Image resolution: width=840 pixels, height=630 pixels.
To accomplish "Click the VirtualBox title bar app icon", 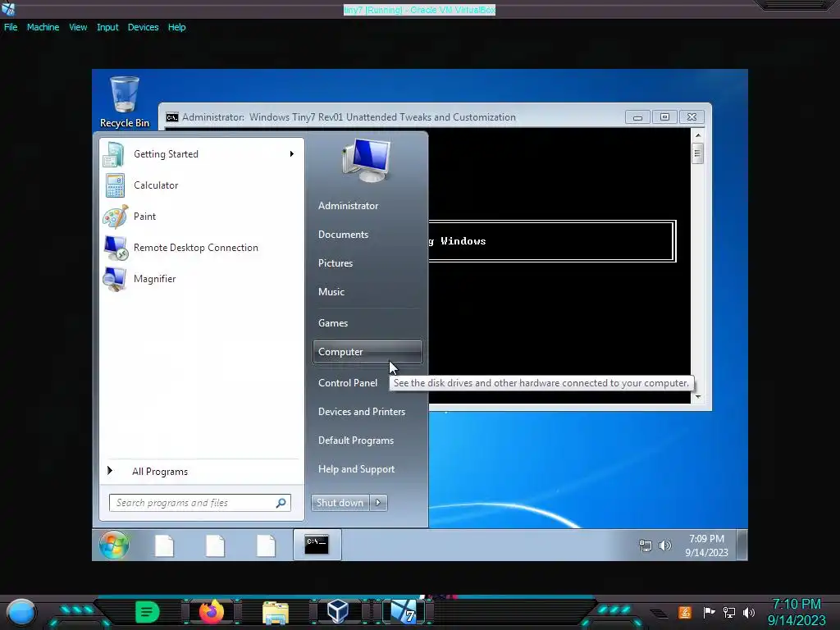I will tap(8, 9).
